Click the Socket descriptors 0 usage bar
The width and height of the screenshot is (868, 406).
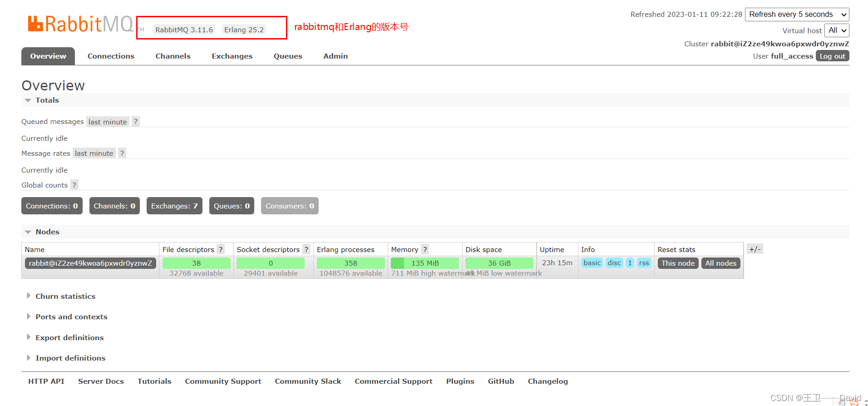[x=271, y=263]
